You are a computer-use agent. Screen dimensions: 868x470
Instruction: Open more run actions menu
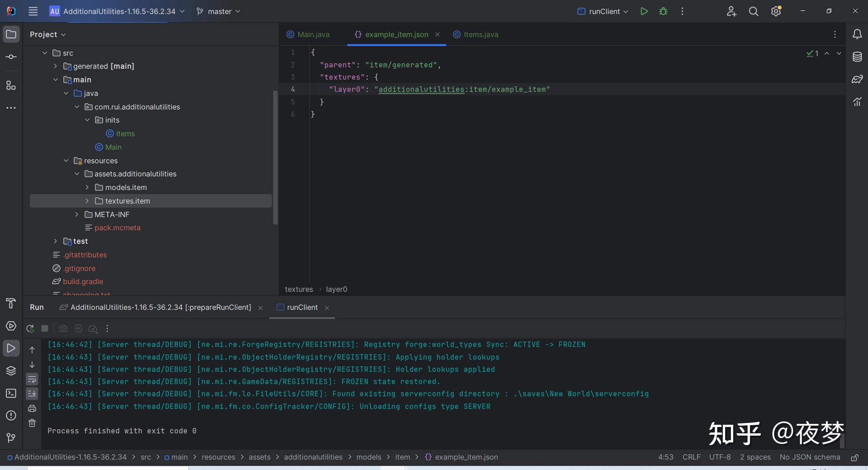pos(682,11)
